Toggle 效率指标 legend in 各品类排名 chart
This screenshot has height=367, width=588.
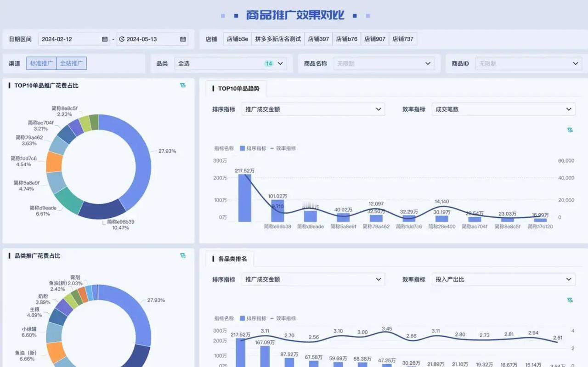pyautogui.click(x=283, y=318)
